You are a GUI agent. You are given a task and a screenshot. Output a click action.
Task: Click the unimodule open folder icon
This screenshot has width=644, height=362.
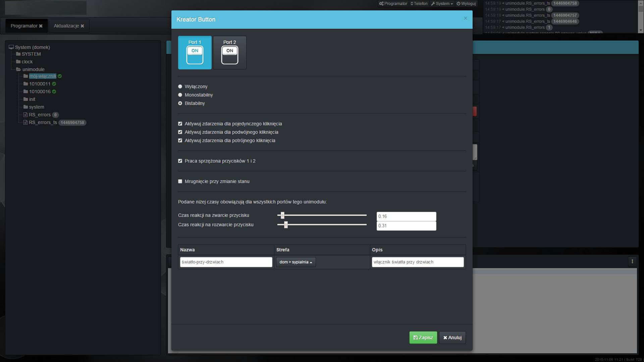click(x=18, y=69)
